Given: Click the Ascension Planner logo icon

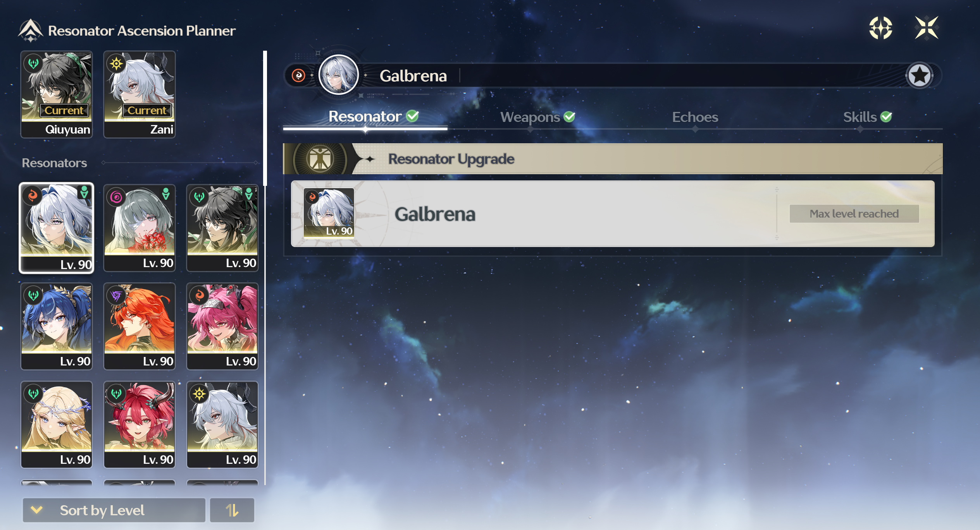Looking at the screenshot, I should [30, 30].
